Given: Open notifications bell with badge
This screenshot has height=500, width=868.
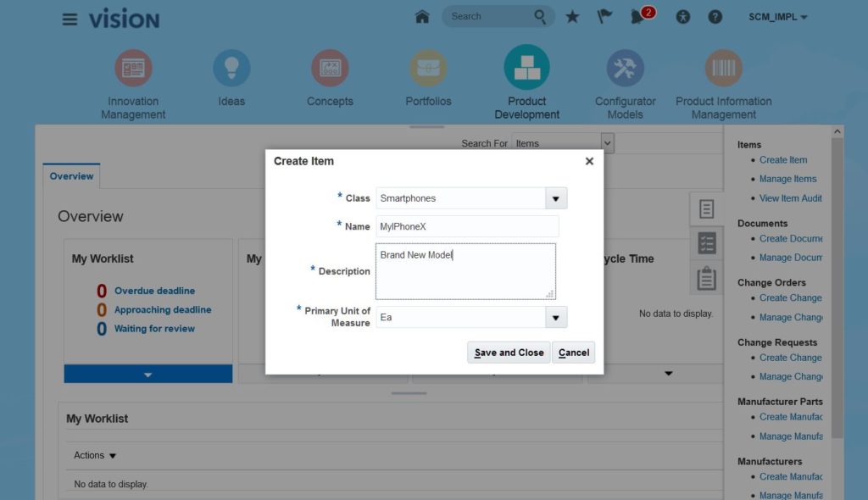Looking at the screenshot, I should pos(639,17).
